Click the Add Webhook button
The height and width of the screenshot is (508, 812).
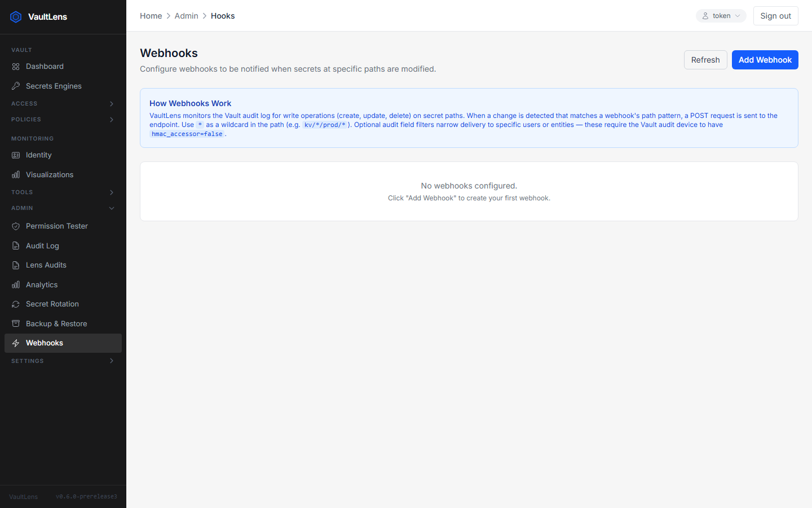click(765, 60)
